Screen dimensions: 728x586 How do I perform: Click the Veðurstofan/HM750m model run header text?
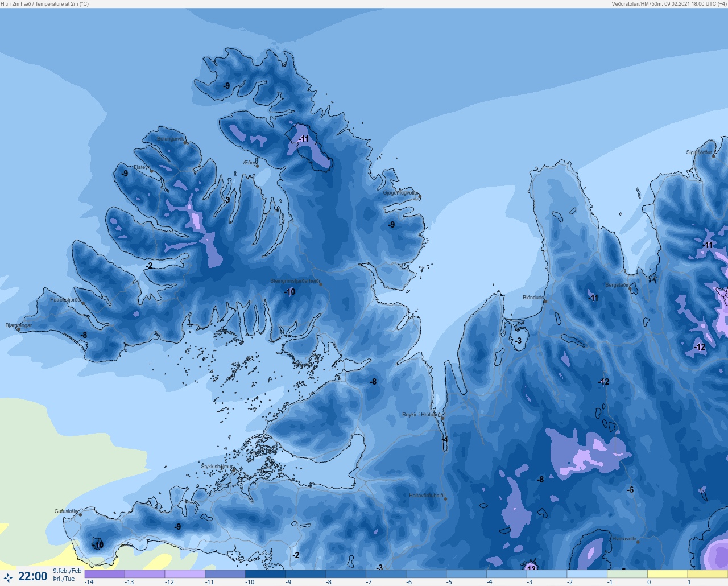(x=669, y=4)
